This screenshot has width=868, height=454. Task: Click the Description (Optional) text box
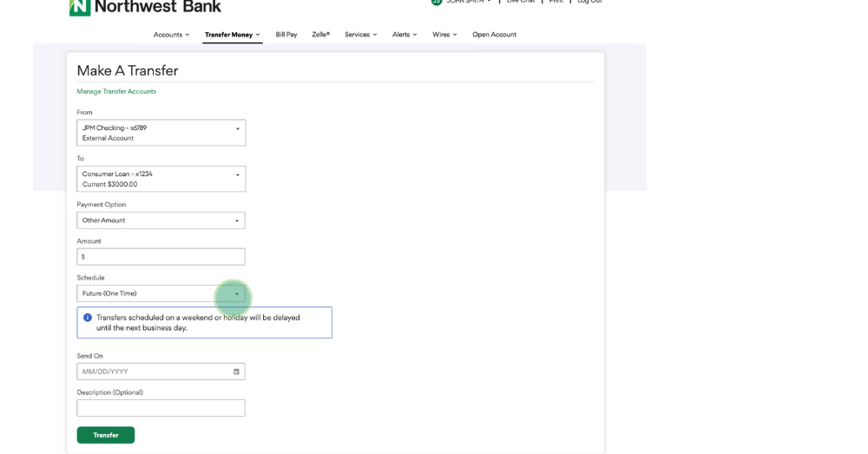tap(161, 408)
